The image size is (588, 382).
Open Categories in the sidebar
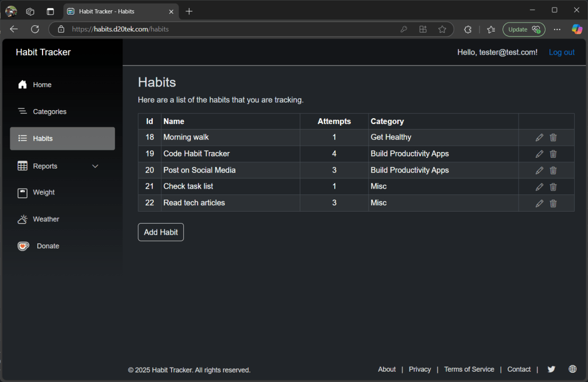tap(49, 112)
